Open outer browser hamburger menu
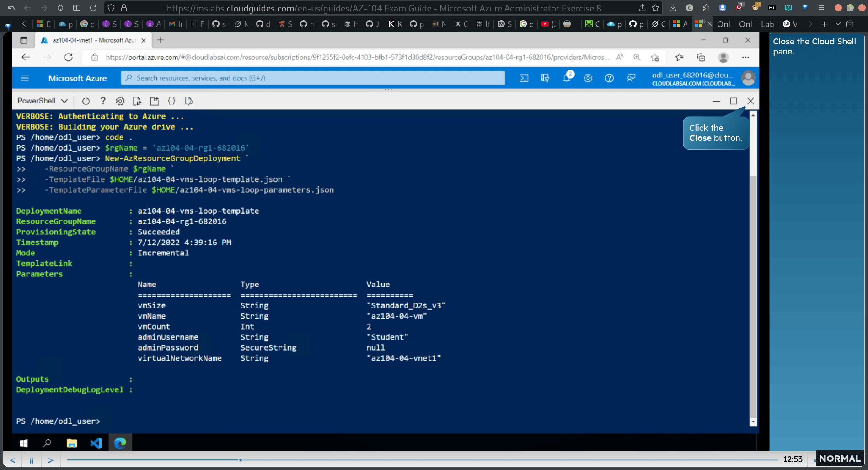 tap(821, 8)
